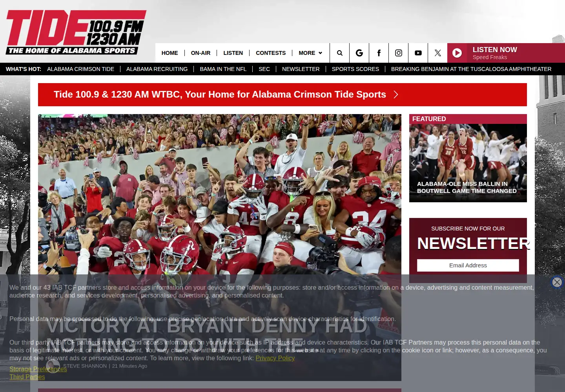The width and height of the screenshot is (565, 392).
Task: Close the cookie consent banner
Action: (x=557, y=282)
